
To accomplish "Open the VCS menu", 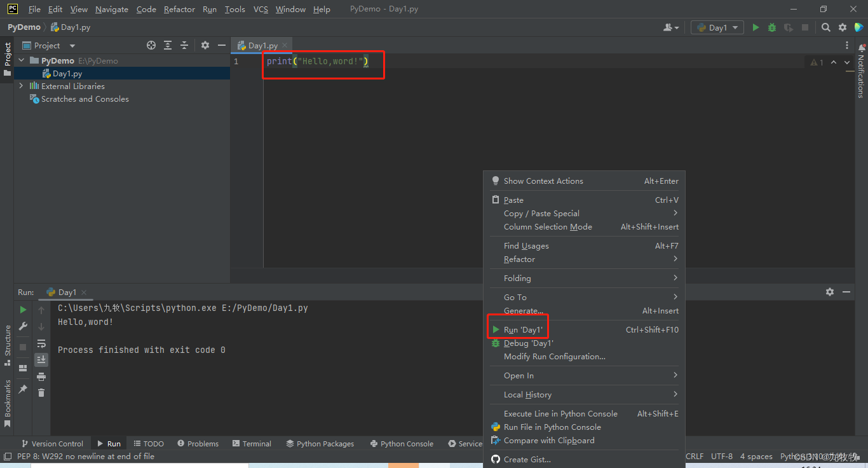I will coord(261,10).
